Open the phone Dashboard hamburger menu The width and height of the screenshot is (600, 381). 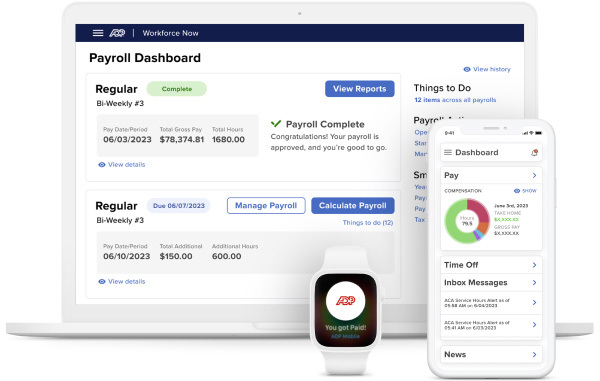[x=448, y=152]
